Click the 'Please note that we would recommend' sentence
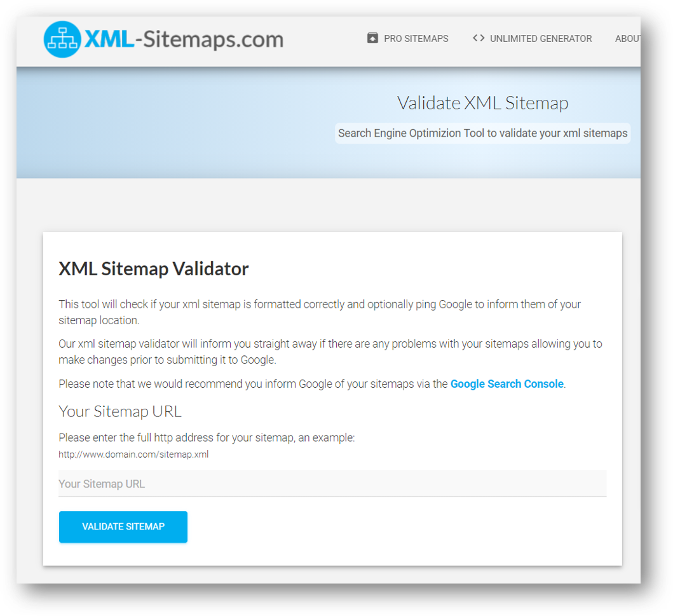This screenshot has width=673, height=616. [312, 384]
